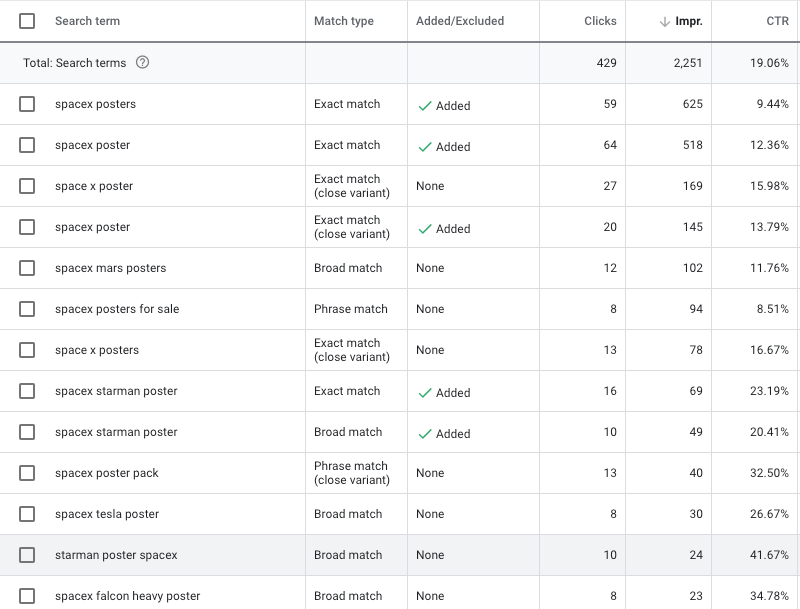Click the green checkmark in the 69 impressions row

tap(424, 393)
